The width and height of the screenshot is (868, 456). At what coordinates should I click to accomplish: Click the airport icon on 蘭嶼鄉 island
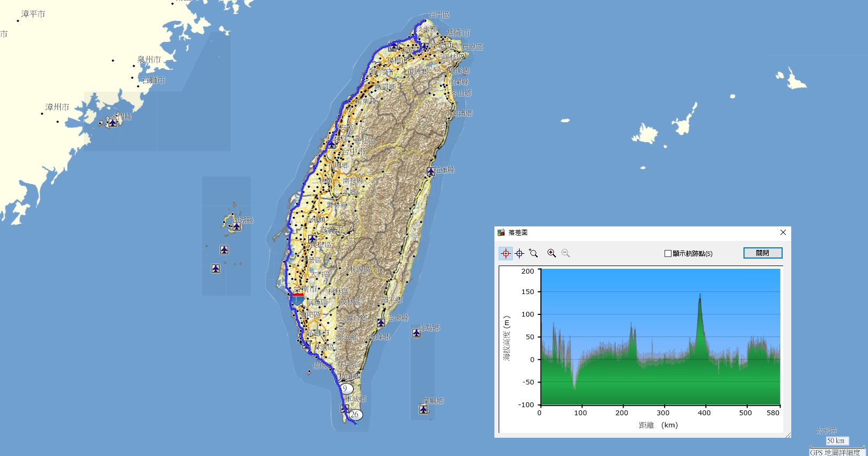click(x=424, y=410)
